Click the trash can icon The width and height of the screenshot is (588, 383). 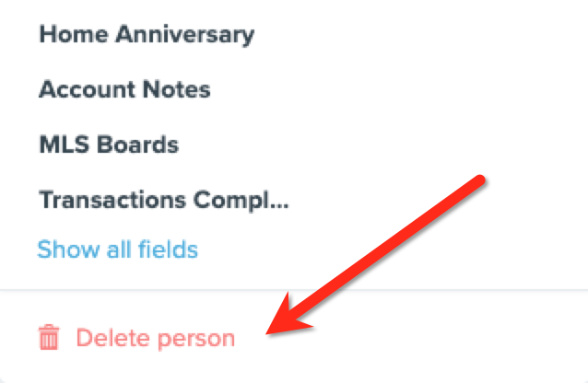coord(49,337)
